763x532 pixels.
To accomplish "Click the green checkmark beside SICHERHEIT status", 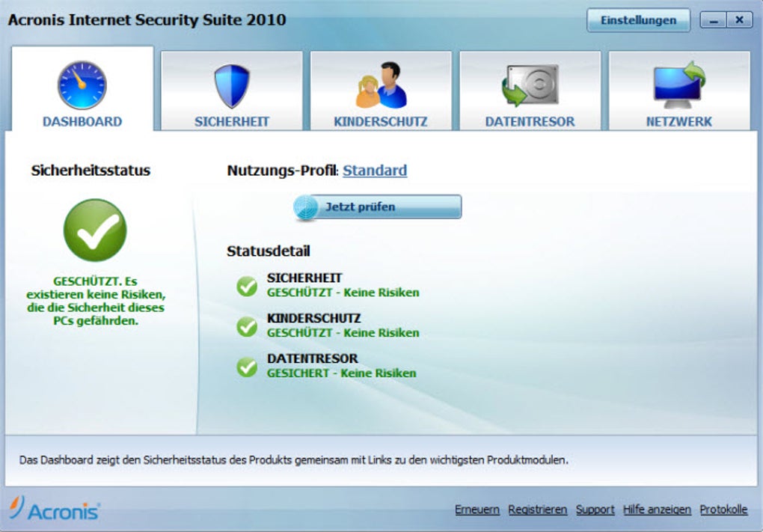I will (x=247, y=286).
